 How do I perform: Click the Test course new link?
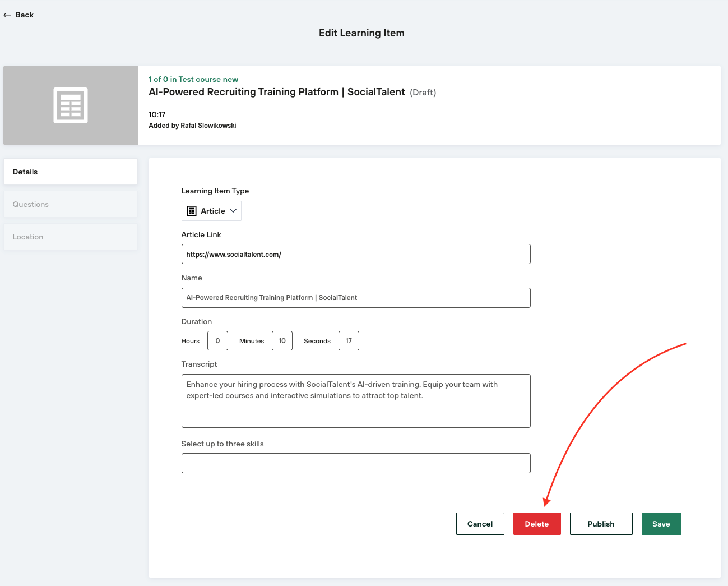[x=208, y=80]
